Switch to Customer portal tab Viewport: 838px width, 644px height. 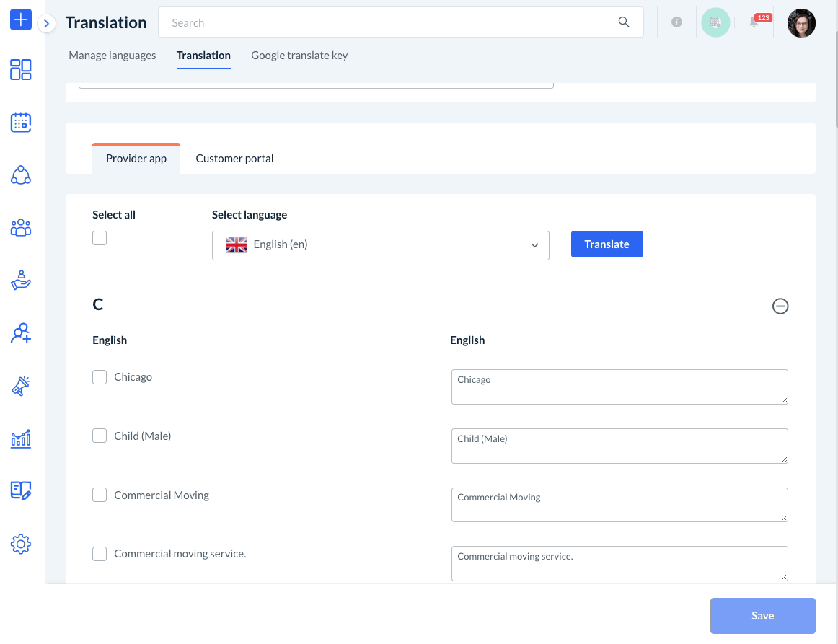(x=234, y=159)
